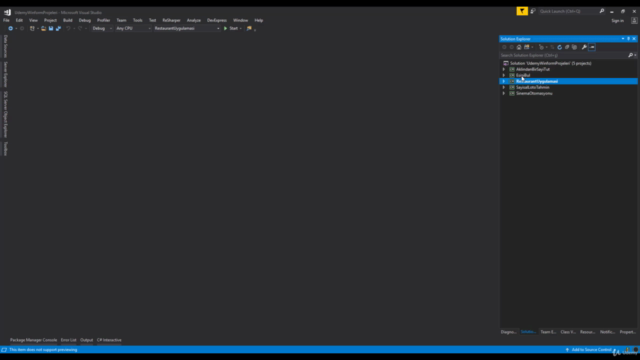Click the Solution Explorer Home icon
Viewport: 640px width, 360px height.
pos(519,47)
